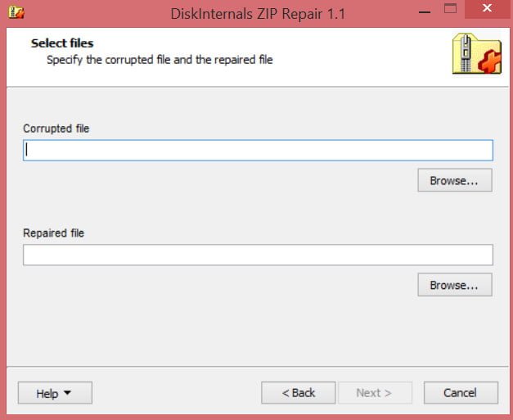Click the zipper folder wizard icon
Image resolution: width=513 pixels, height=420 pixels.
477,54
